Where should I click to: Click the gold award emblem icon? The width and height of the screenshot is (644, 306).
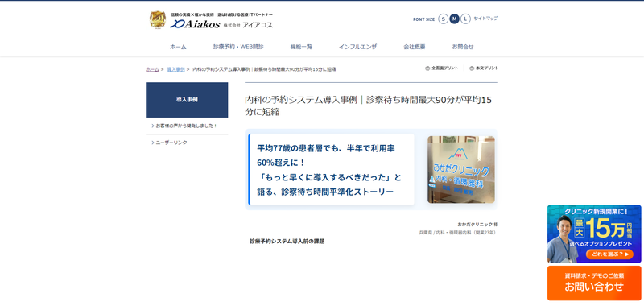pyautogui.click(x=158, y=19)
